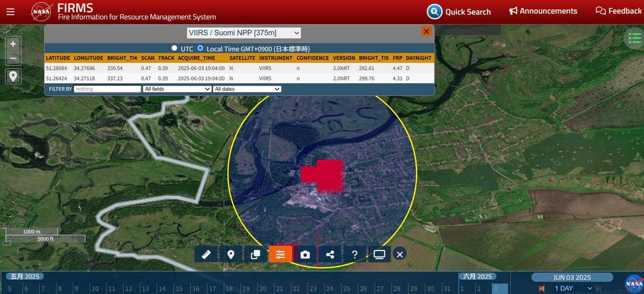Select Local Time GMT+0900 radio button
644x294 pixels.
coord(200,48)
